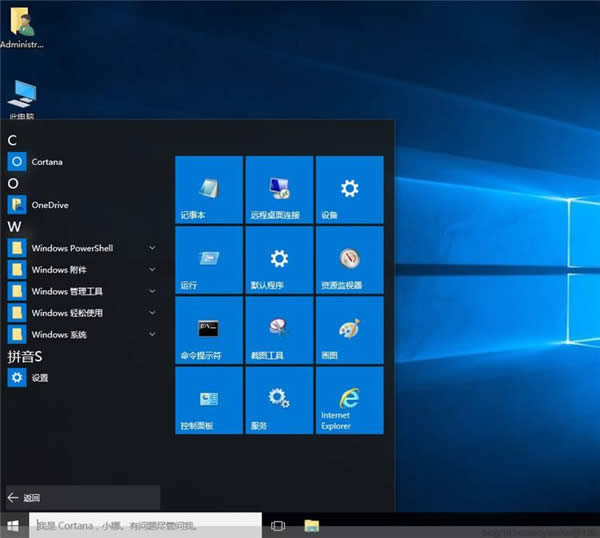Expand the Windows 管理工具 folder chevron

(152, 291)
